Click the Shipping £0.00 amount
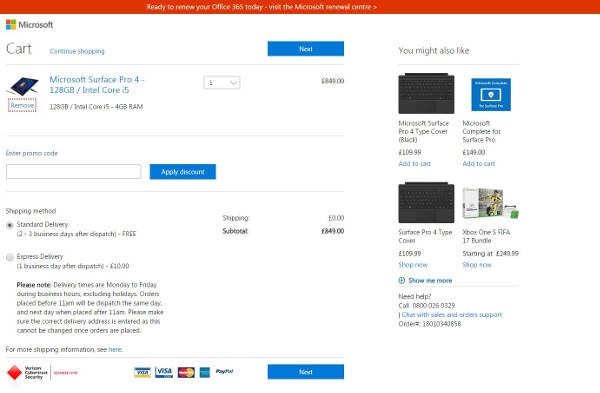This screenshot has height=393, width=600. tap(336, 218)
